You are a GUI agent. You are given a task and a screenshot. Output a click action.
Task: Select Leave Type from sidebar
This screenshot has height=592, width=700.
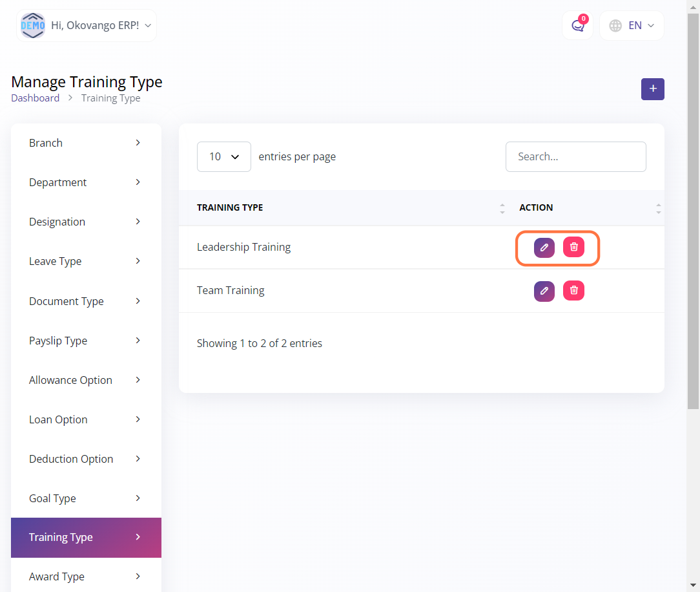(x=86, y=261)
